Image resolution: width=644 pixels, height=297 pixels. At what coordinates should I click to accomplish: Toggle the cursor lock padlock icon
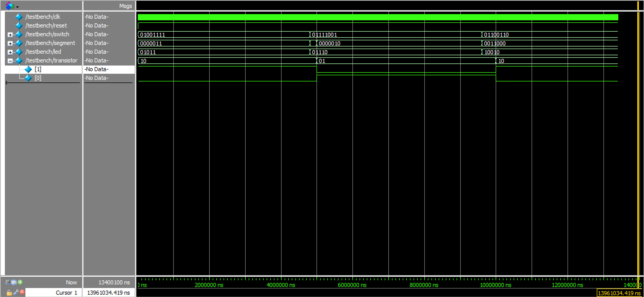click(x=9, y=292)
